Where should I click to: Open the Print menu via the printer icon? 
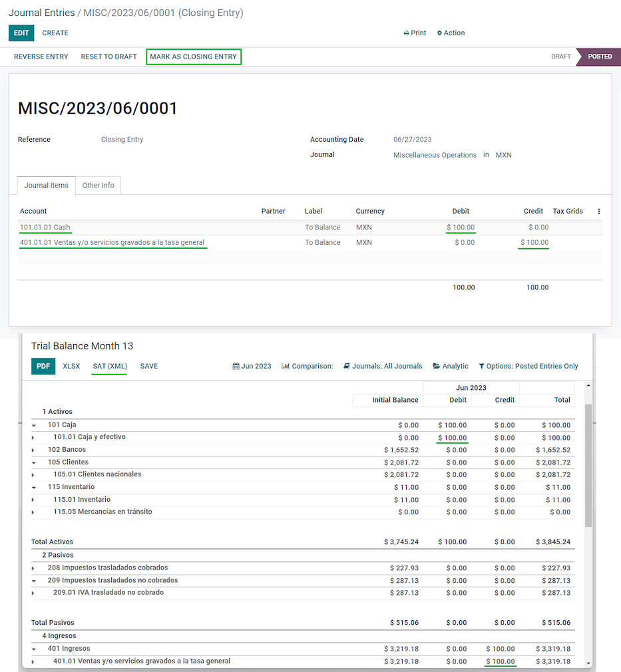pyautogui.click(x=405, y=33)
